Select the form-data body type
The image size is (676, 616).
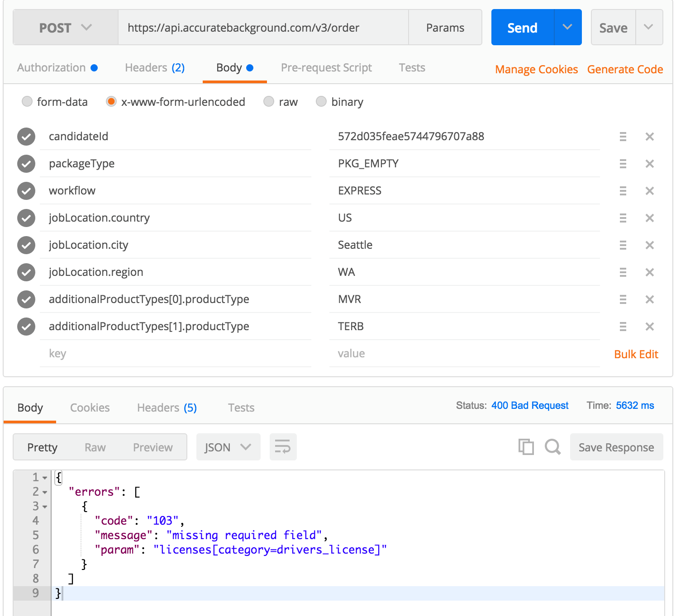[27, 101]
